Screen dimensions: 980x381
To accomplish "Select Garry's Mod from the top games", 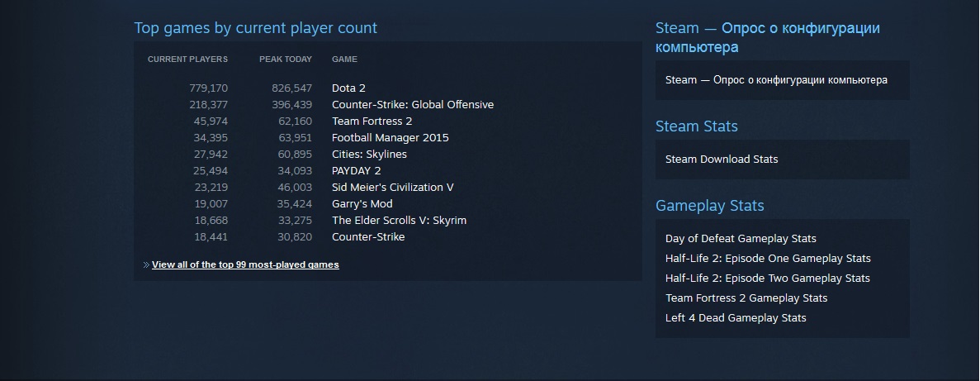I will click(362, 204).
